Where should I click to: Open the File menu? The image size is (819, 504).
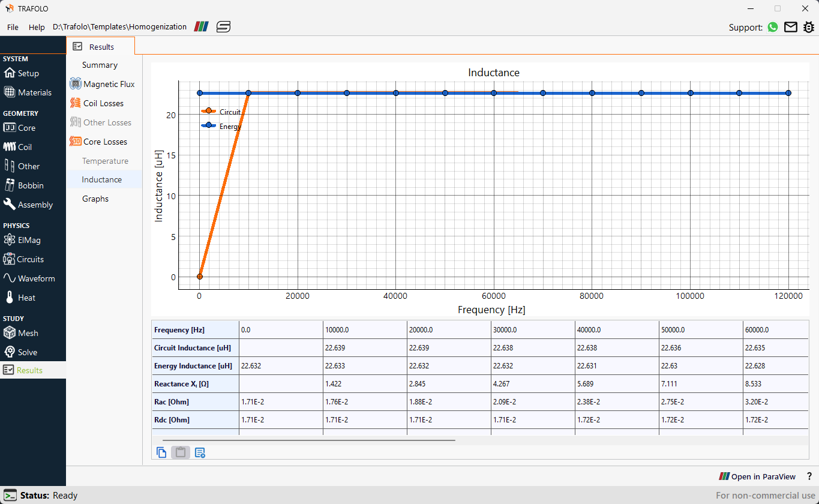pyautogui.click(x=13, y=27)
